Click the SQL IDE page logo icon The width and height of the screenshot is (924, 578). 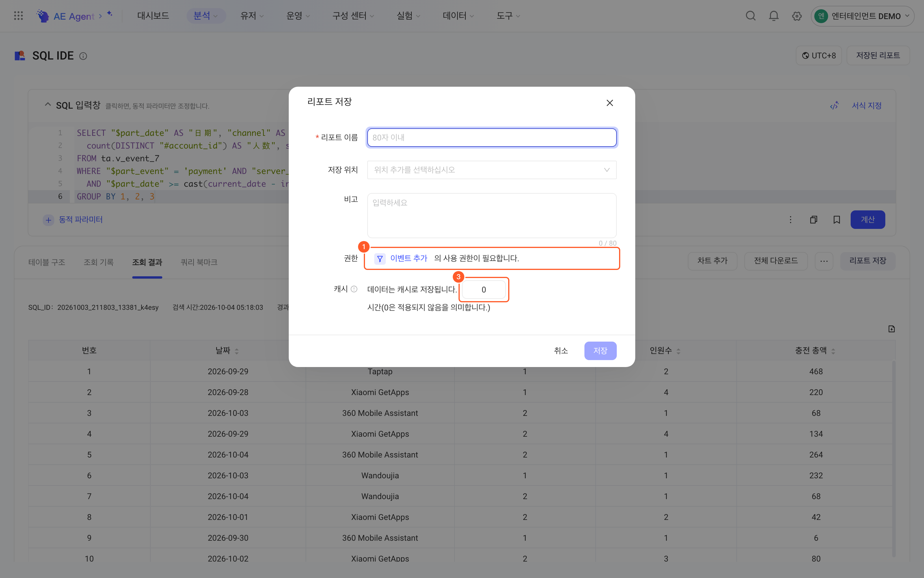(20, 56)
